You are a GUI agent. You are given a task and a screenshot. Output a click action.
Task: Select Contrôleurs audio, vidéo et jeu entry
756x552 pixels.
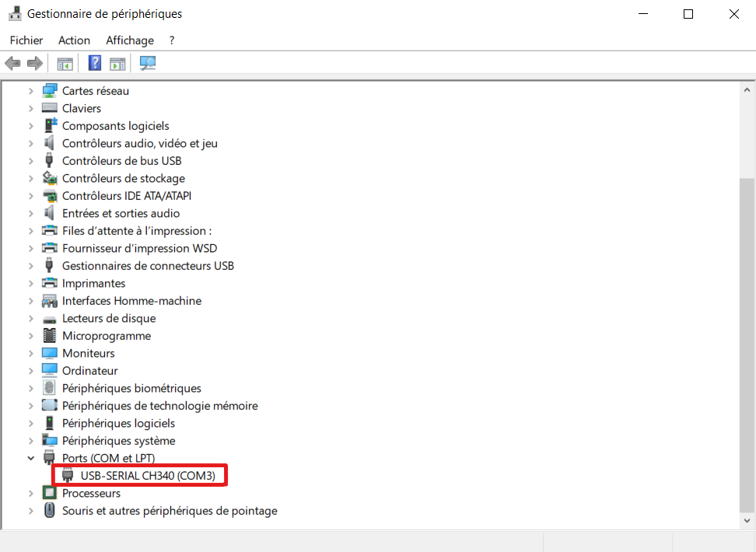140,143
